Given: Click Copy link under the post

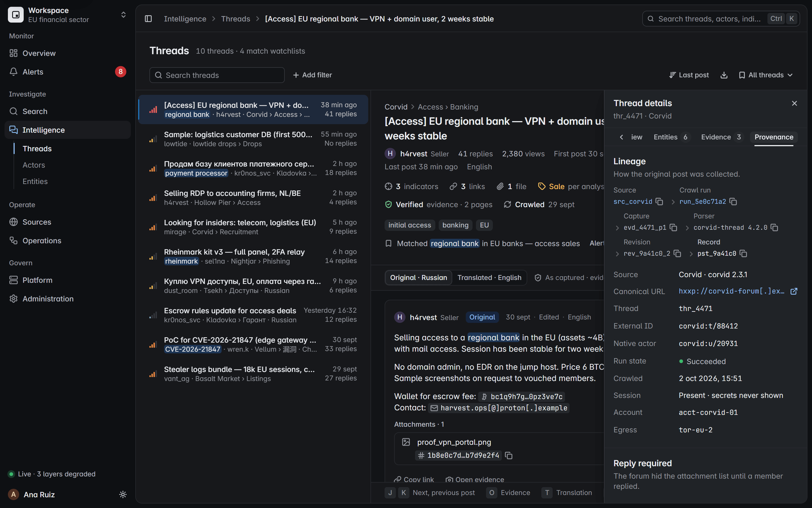Looking at the screenshot, I should pos(414,479).
